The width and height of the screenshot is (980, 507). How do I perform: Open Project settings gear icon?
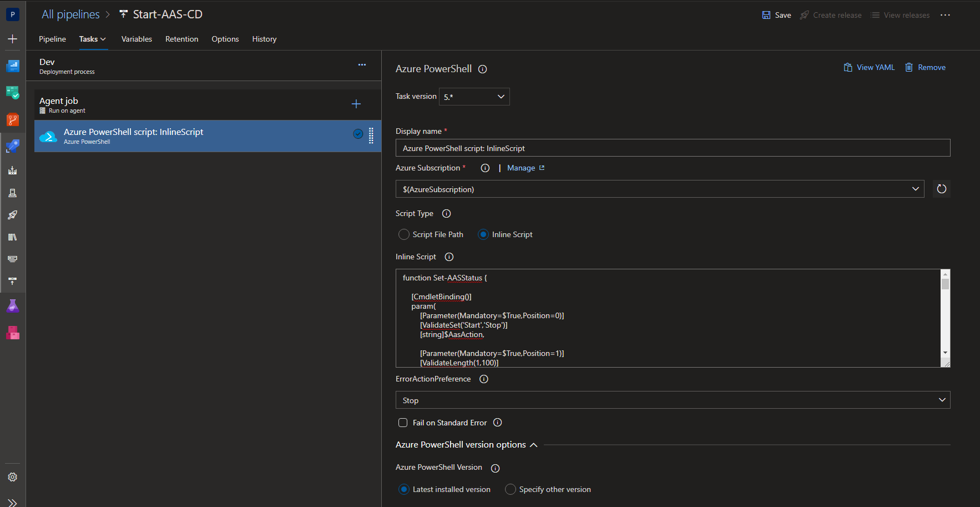12,477
